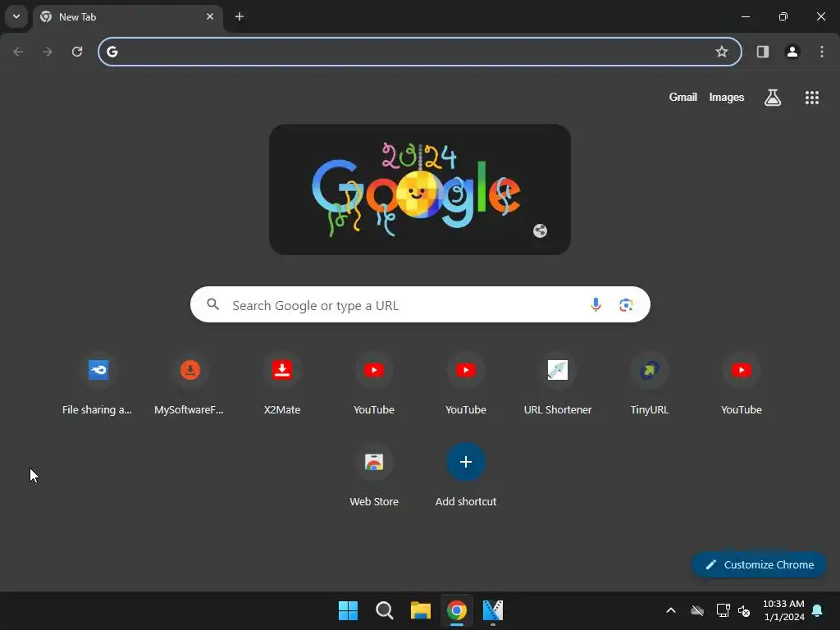
Task: Open the tab search dropdown arrow
Action: click(16, 16)
